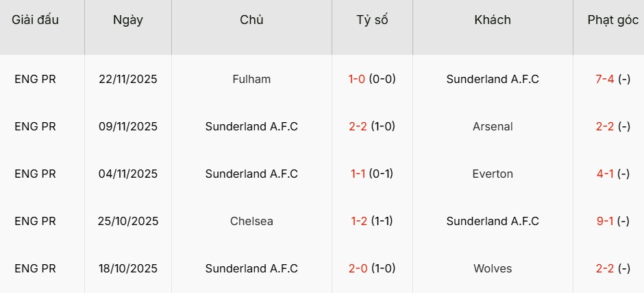Click the 1-1 score of the Everton match

tap(357, 174)
